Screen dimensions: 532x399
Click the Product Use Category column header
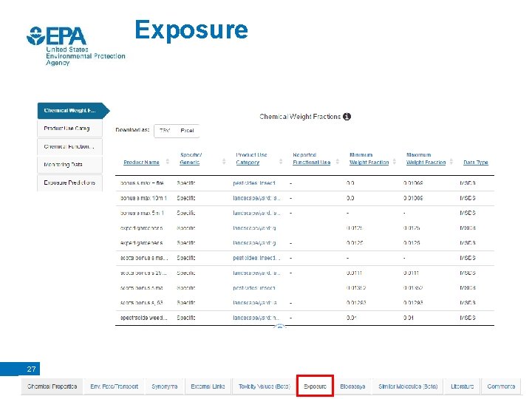[x=251, y=158]
